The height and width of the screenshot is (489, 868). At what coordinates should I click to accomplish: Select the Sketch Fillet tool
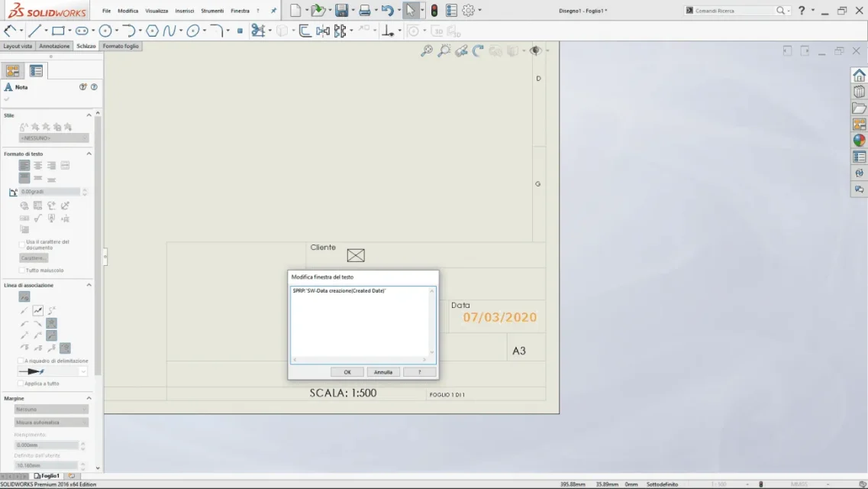coord(217,31)
